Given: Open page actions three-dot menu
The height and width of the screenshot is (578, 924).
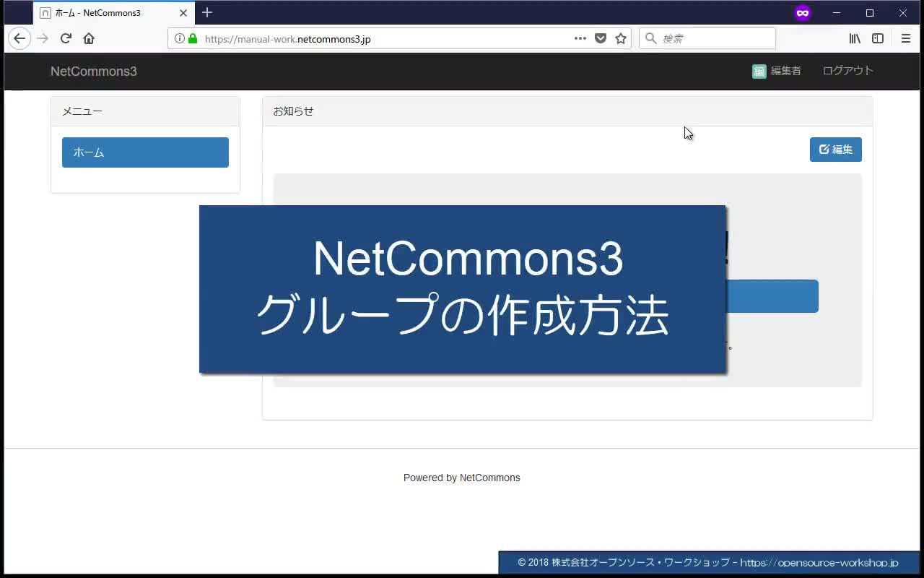Looking at the screenshot, I should pos(580,38).
